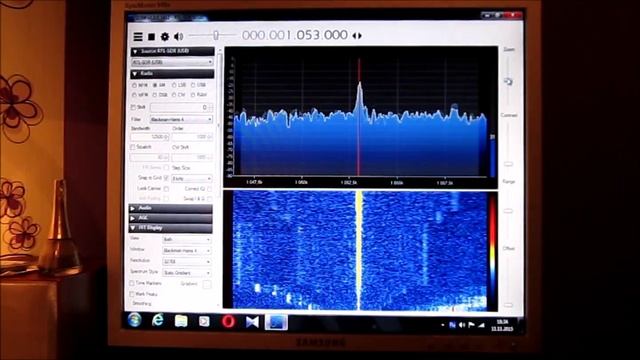Open the blue bowtie app on taskbar

tap(252, 322)
